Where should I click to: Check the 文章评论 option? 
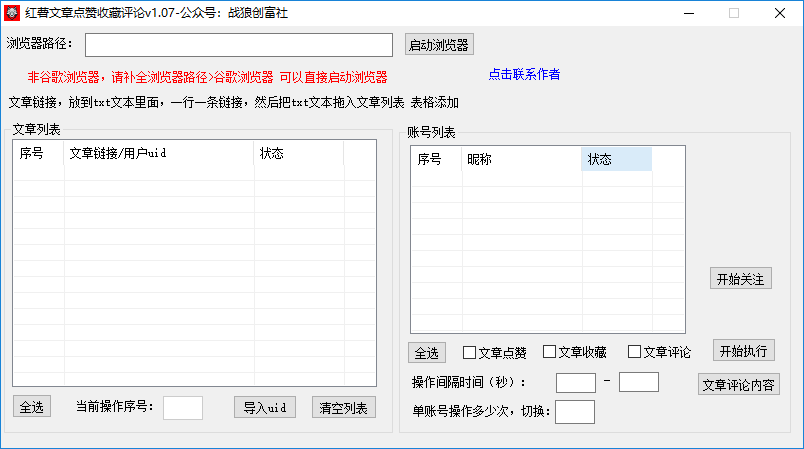[634, 352]
